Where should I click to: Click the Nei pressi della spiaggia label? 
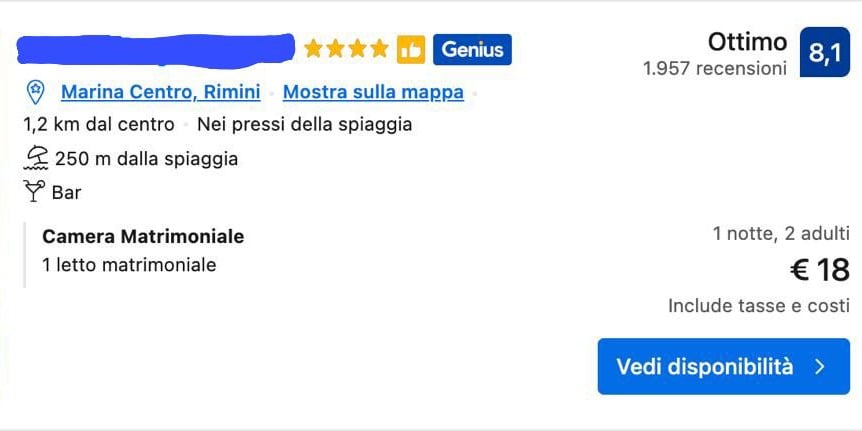[x=304, y=125]
